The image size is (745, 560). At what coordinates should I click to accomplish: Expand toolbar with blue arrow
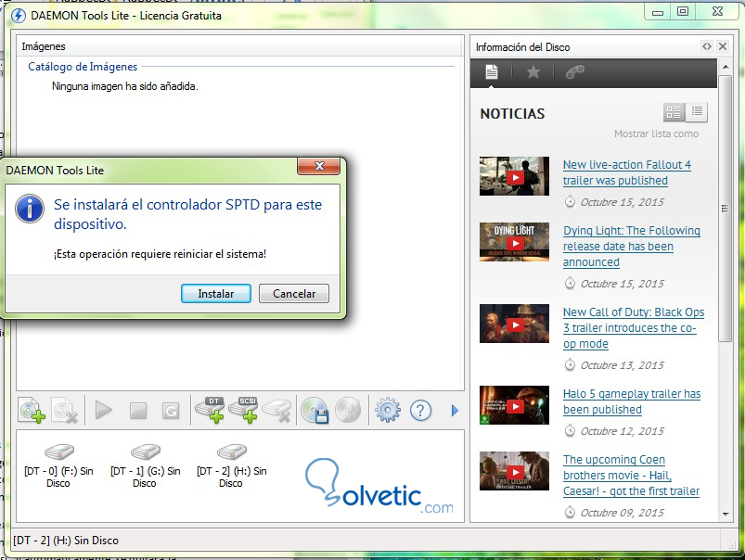click(455, 411)
